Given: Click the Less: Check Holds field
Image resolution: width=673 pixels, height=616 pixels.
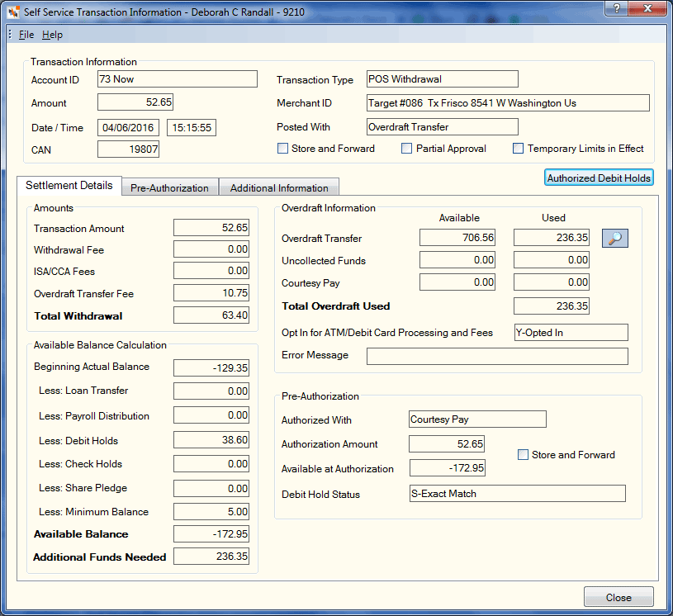Looking at the screenshot, I should [x=211, y=464].
